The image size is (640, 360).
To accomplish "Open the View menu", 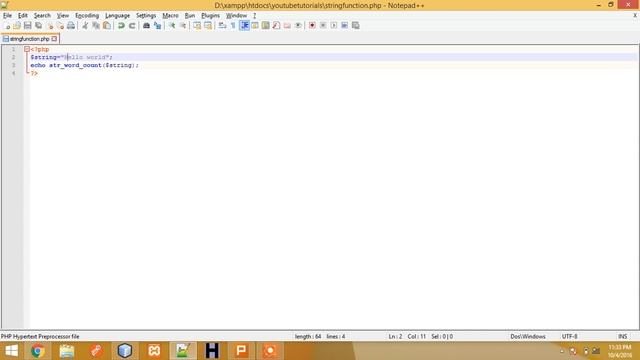I will pyautogui.click(x=62, y=16).
